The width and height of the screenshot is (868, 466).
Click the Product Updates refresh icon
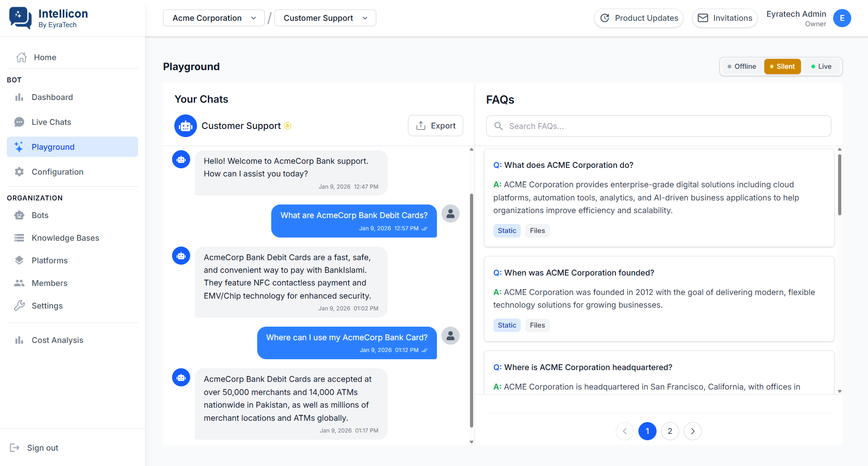605,18
